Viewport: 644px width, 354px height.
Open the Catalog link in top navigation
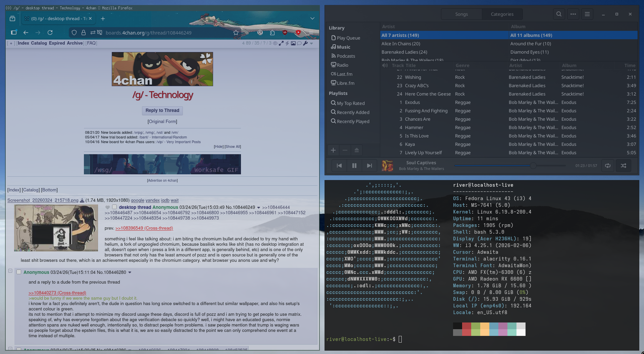[39, 43]
